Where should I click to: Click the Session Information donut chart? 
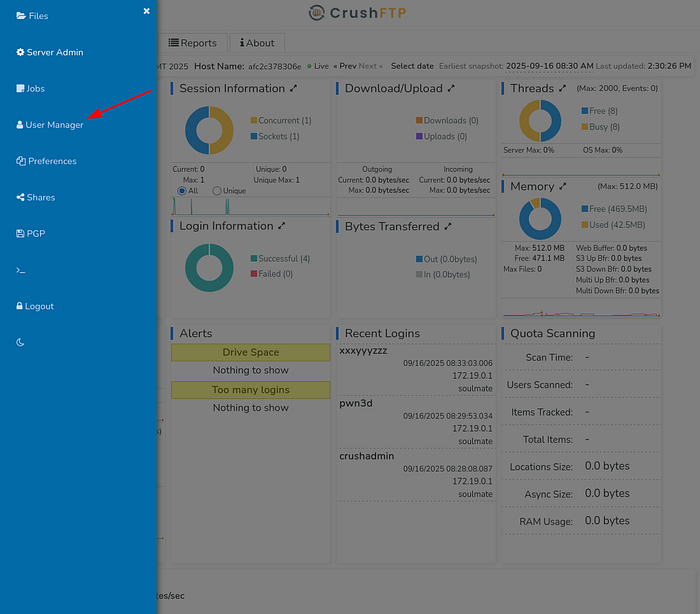point(209,130)
